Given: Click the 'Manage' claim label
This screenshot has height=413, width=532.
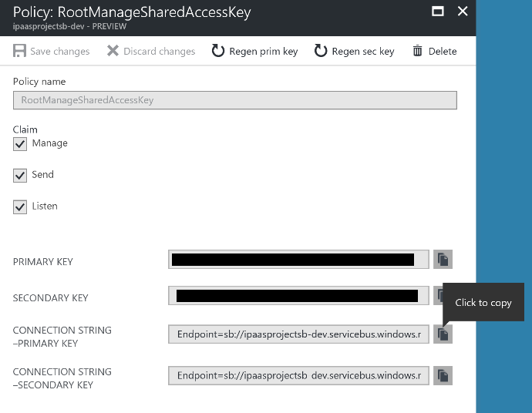Looking at the screenshot, I should point(49,143).
